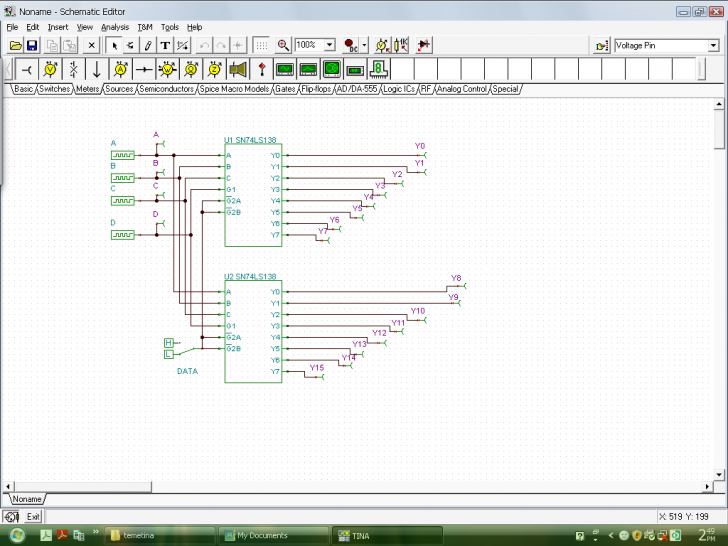Open the Voltage Pin component dropdown

coord(713,46)
